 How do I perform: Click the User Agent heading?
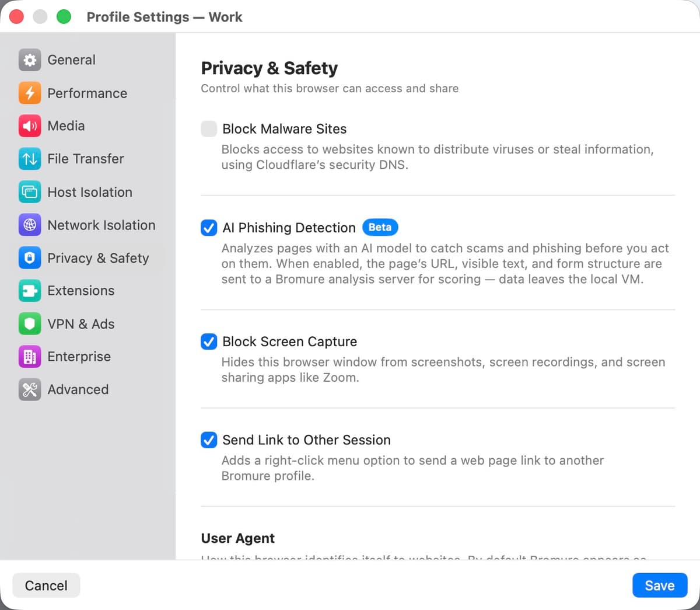238,538
